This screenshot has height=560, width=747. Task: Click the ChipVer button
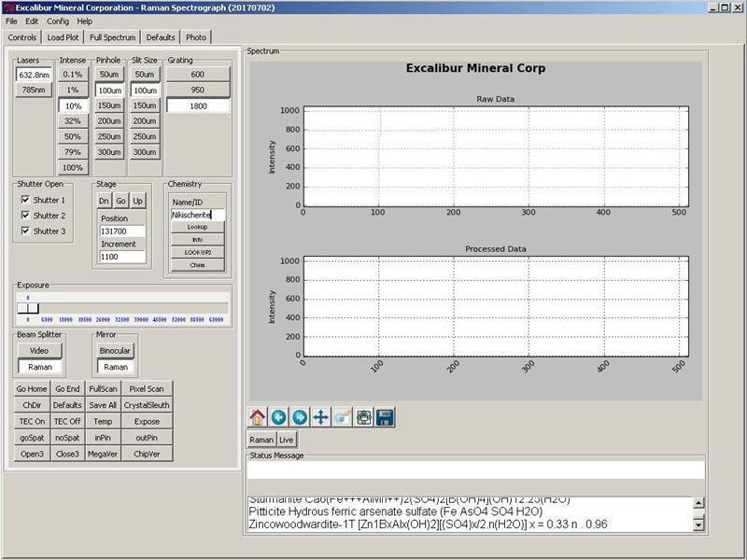[147, 454]
